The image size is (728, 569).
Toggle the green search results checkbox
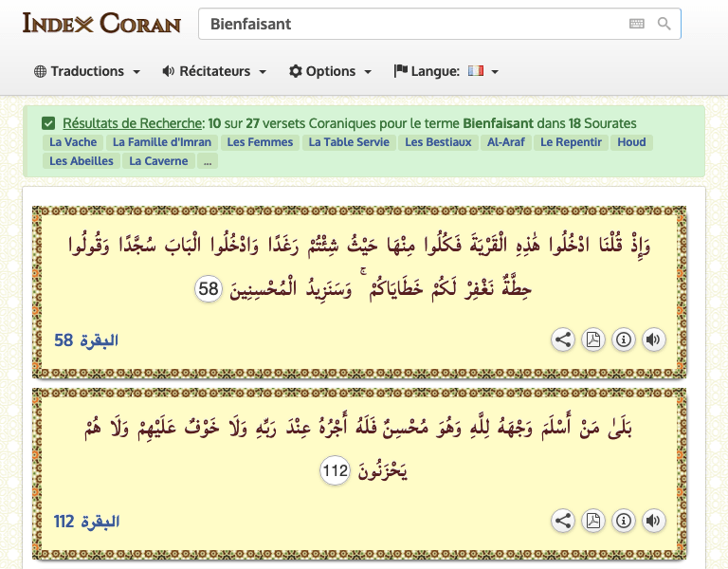pyautogui.click(x=48, y=123)
